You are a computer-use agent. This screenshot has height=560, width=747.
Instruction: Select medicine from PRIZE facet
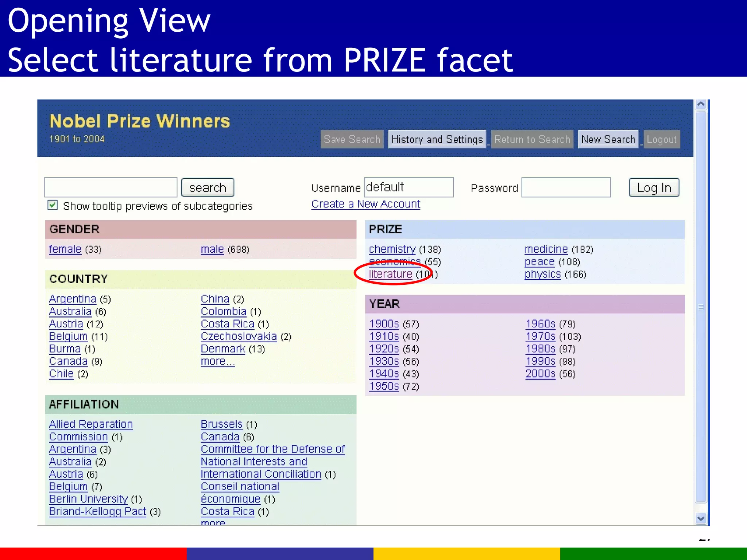546,249
